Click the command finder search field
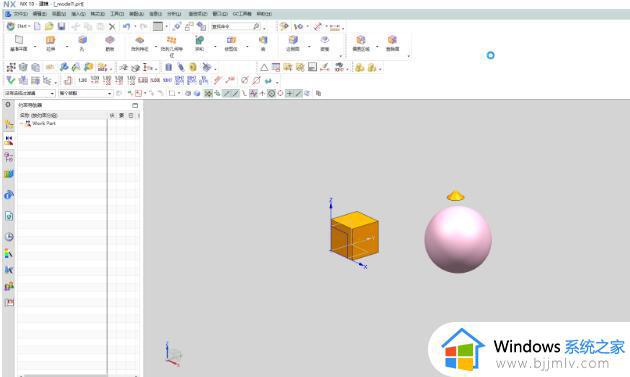The height and width of the screenshot is (377, 630). (231, 27)
